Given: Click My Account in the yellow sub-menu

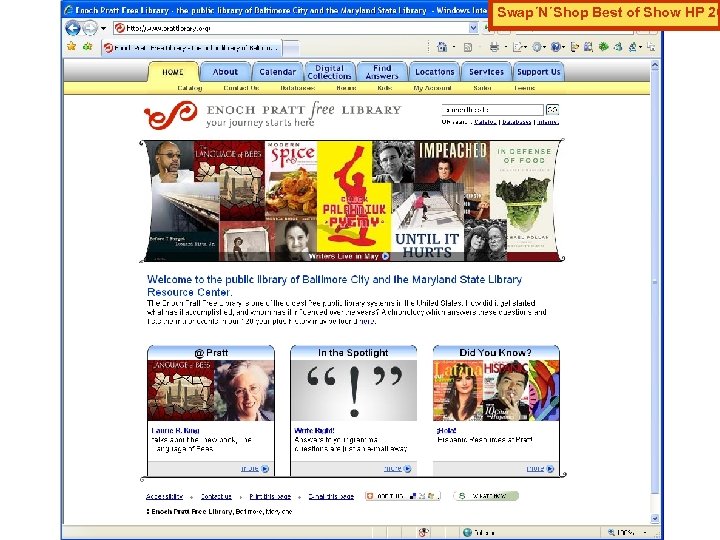Looking at the screenshot, I should click(432, 88).
